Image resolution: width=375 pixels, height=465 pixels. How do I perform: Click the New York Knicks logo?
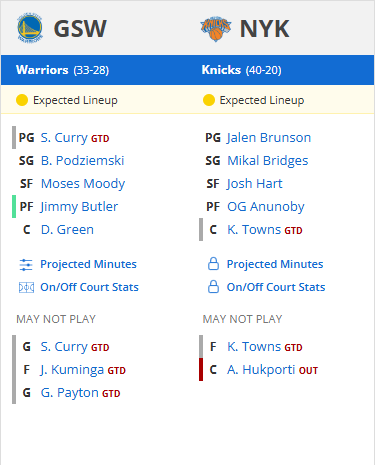coord(216,29)
